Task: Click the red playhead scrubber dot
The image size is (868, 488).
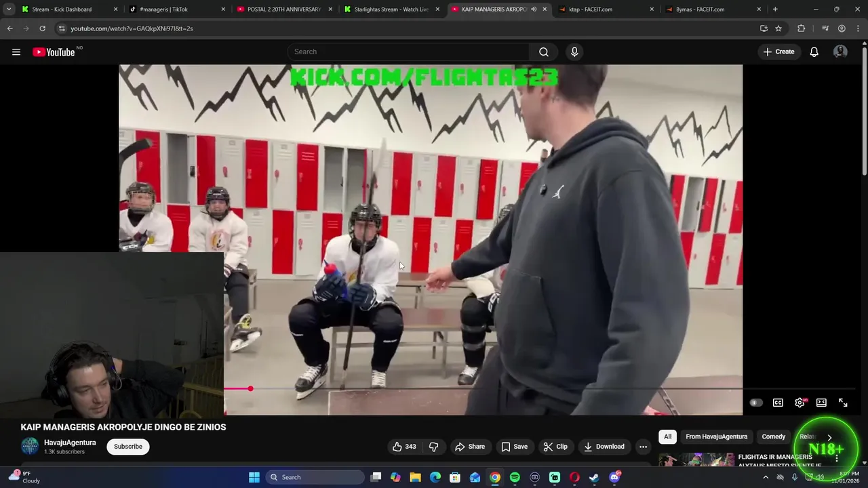Action: [x=250, y=388]
